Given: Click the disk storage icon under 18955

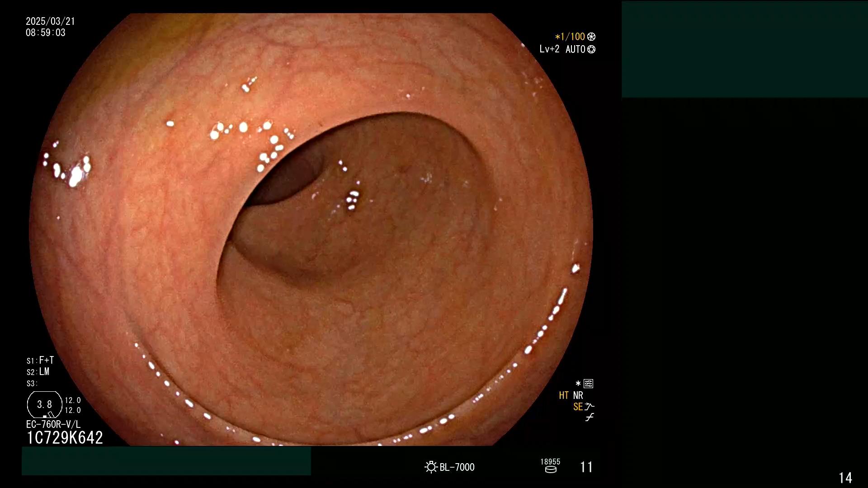Looking at the screenshot, I should tap(551, 469).
